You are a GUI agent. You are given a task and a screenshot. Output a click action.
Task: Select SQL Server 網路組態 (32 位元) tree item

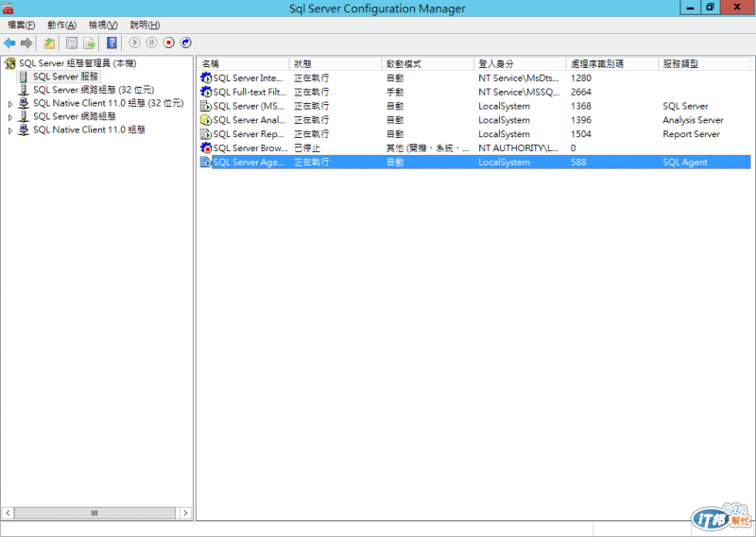point(94,90)
